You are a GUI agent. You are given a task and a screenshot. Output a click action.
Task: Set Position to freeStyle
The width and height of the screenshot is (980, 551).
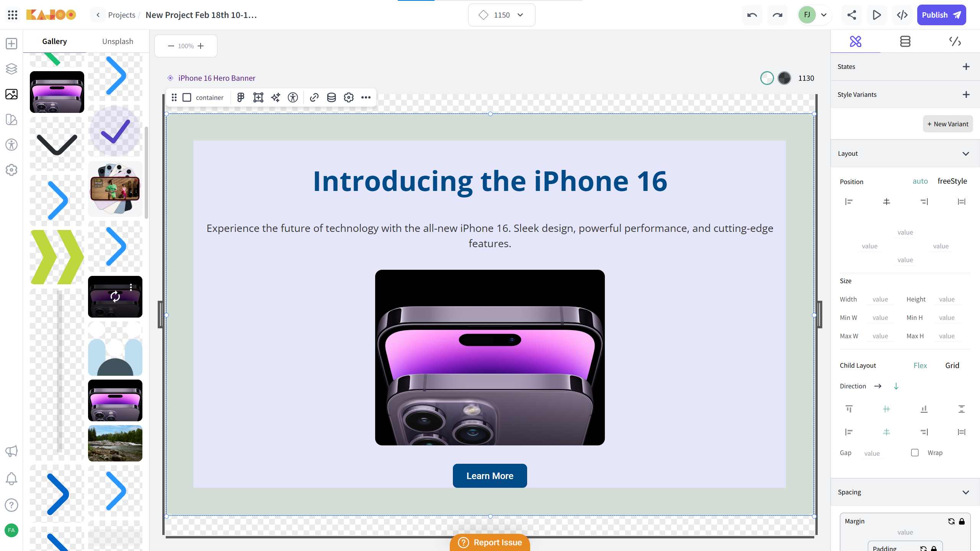click(952, 181)
